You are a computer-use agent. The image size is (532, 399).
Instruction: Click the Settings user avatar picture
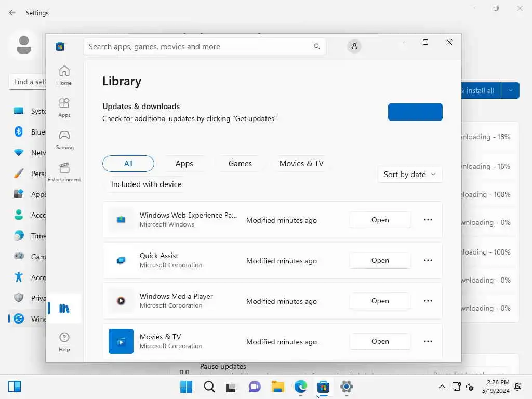(x=24, y=46)
